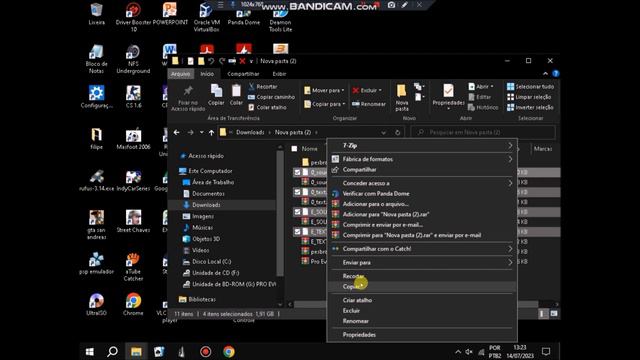Click the Downloads breadcrumb in address bar
Viewport: 640px width, 360px height.
point(250,132)
